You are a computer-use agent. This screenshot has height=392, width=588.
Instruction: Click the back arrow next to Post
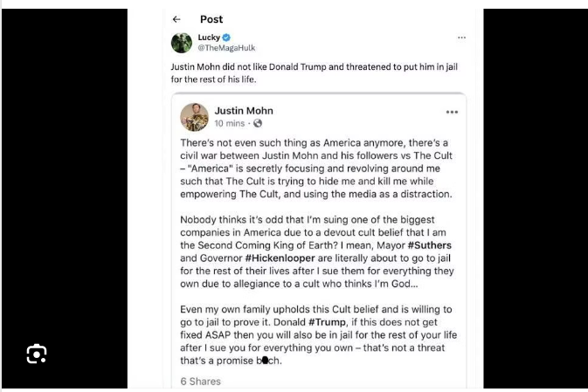(x=176, y=19)
